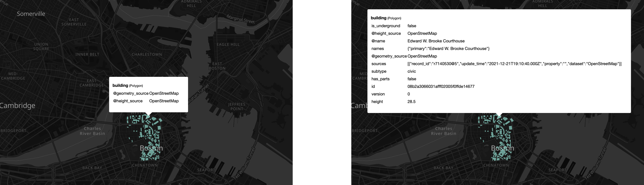Click the large Cambridge city label on the left map
Image resolution: width=644 pixels, height=185 pixels.
[18, 106]
